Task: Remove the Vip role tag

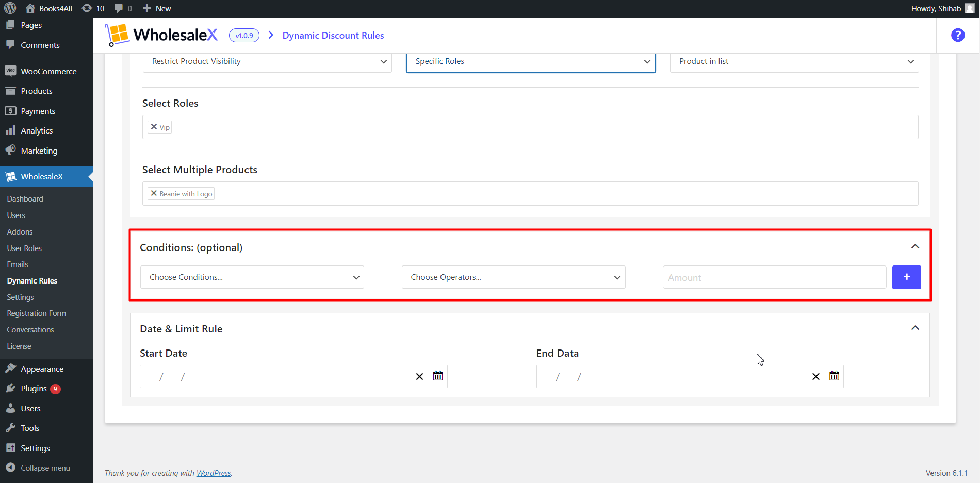Action: [154, 127]
